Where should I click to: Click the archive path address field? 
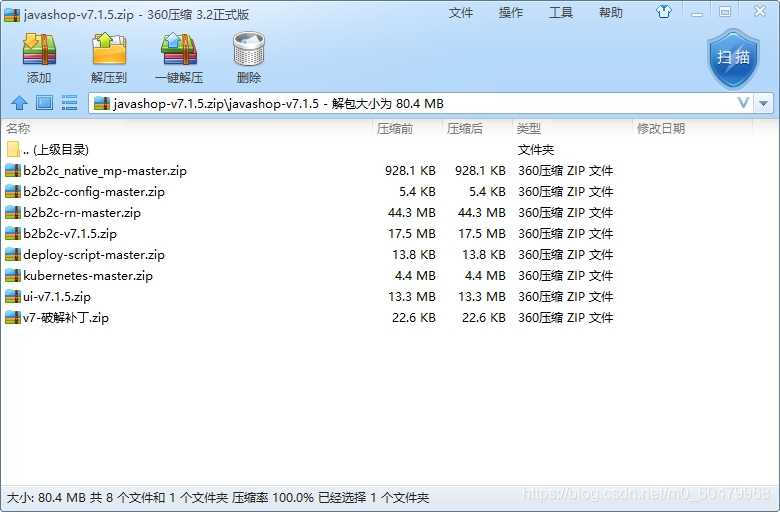[421, 103]
